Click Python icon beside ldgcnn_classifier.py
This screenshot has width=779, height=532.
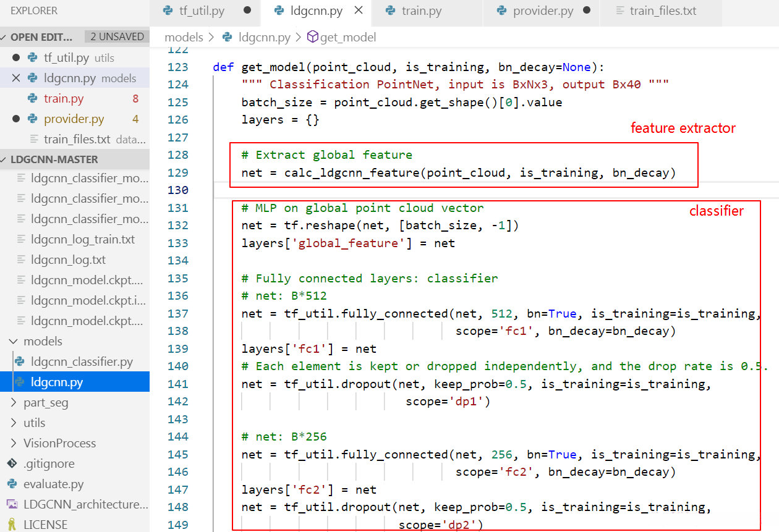(19, 361)
